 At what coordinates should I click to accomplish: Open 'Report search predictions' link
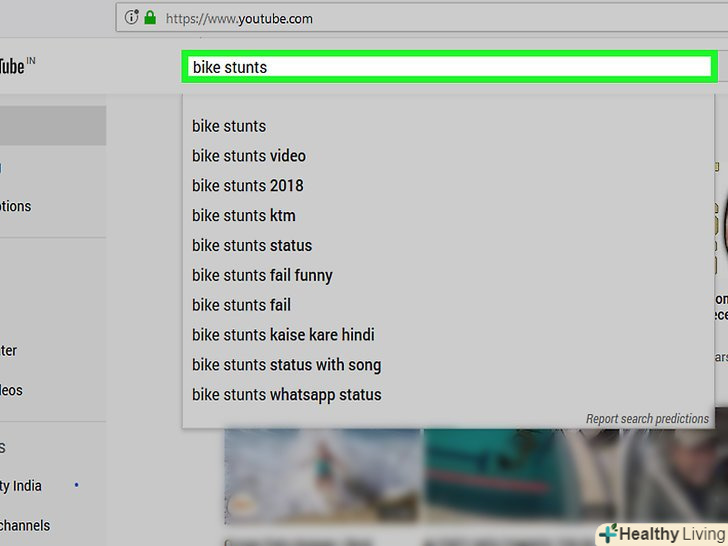pyautogui.click(x=647, y=419)
